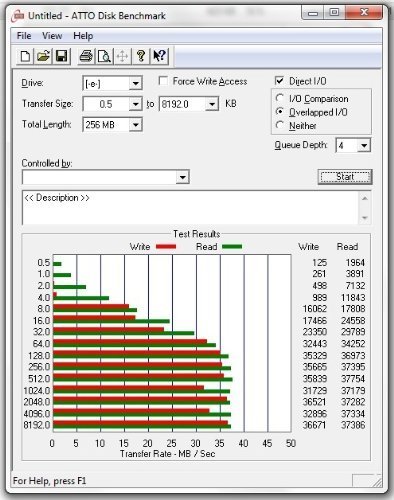The image size is (394, 500).
Task: Expand the minimum Transfer Size 0.5 dropdown
Action: point(135,104)
